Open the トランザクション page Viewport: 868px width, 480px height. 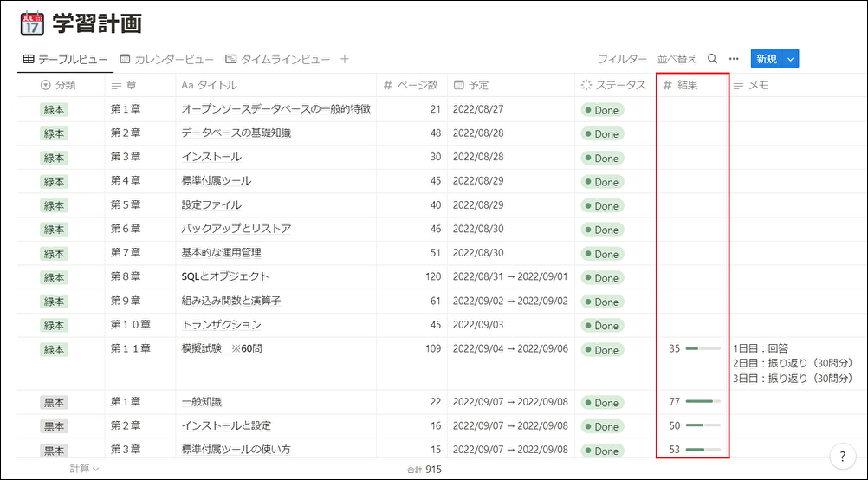(222, 324)
